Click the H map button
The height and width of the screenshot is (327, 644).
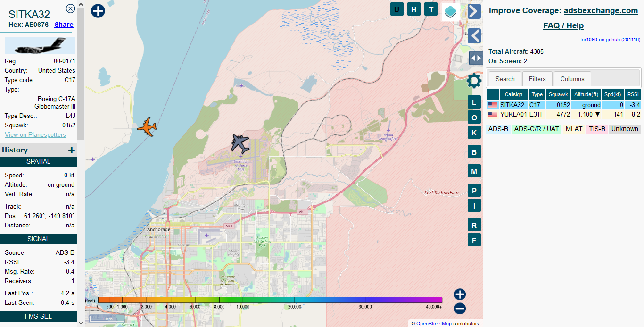[414, 9]
